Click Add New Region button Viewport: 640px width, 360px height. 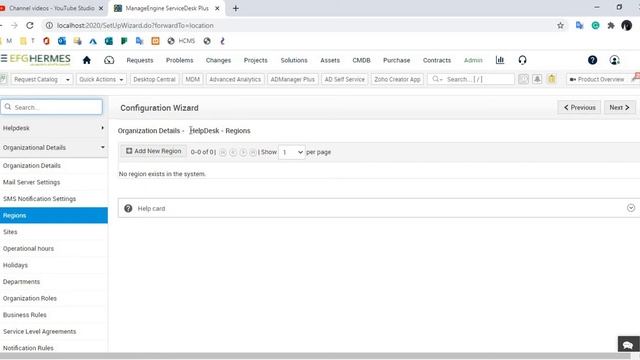pyautogui.click(x=153, y=151)
